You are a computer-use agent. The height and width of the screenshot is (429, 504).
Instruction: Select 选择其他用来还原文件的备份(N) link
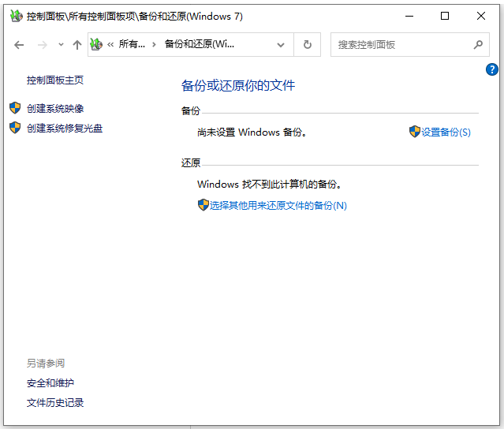(x=278, y=205)
